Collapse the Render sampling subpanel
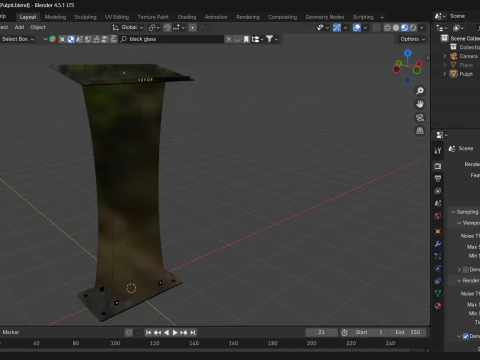Image resolution: width=480 pixels, height=360 pixels. [x=459, y=281]
